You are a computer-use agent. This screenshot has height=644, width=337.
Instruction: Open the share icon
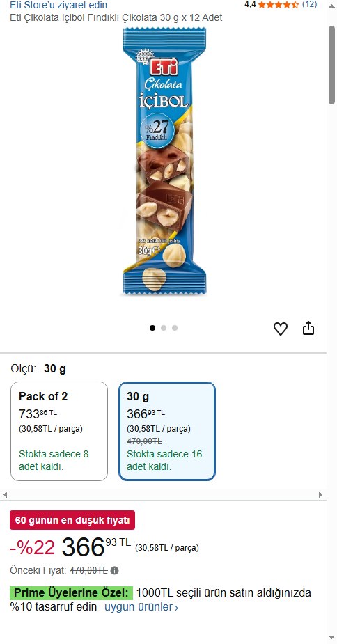tap(308, 328)
